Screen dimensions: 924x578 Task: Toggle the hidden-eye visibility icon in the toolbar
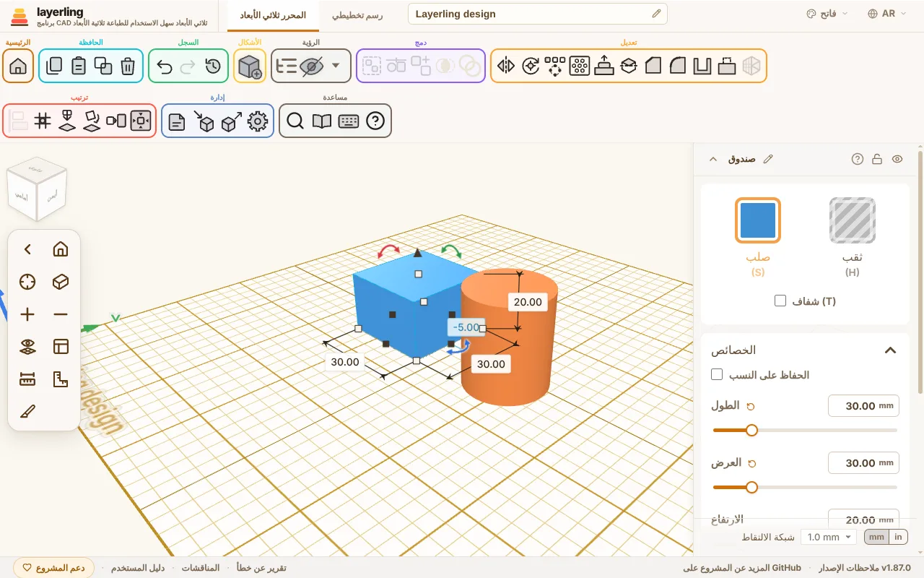[311, 66]
